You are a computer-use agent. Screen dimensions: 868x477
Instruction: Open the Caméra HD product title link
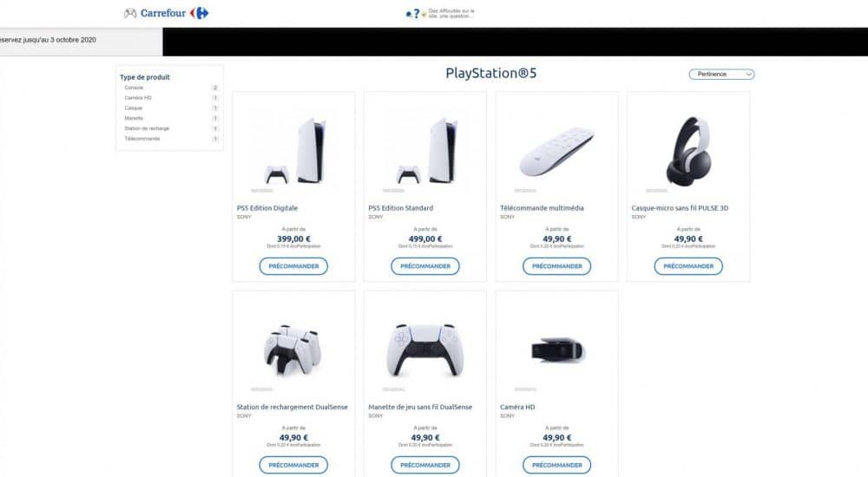click(x=517, y=407)
